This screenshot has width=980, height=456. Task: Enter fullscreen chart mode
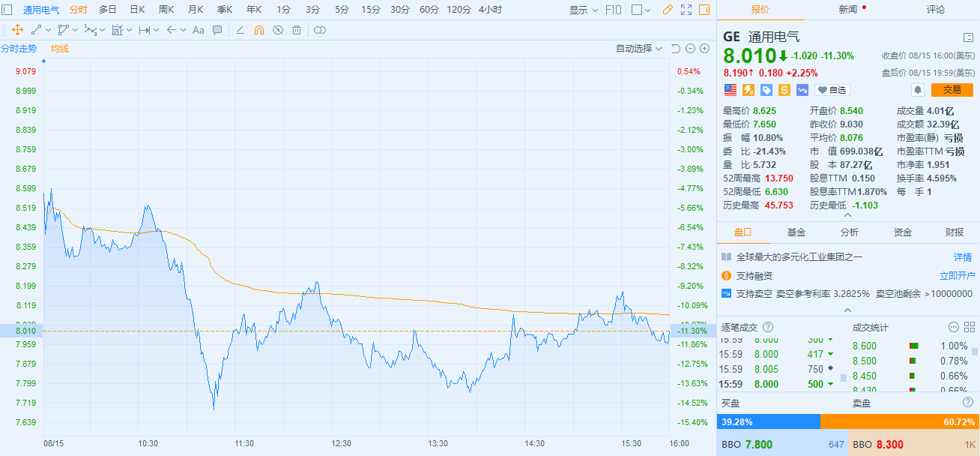pos(686,10)
